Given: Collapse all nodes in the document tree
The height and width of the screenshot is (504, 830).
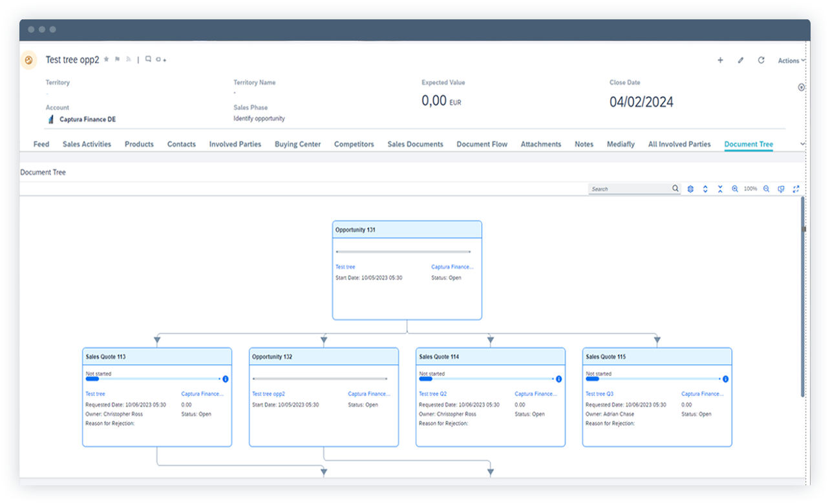Looking at the screenshot, I should [x=720, y=189].
